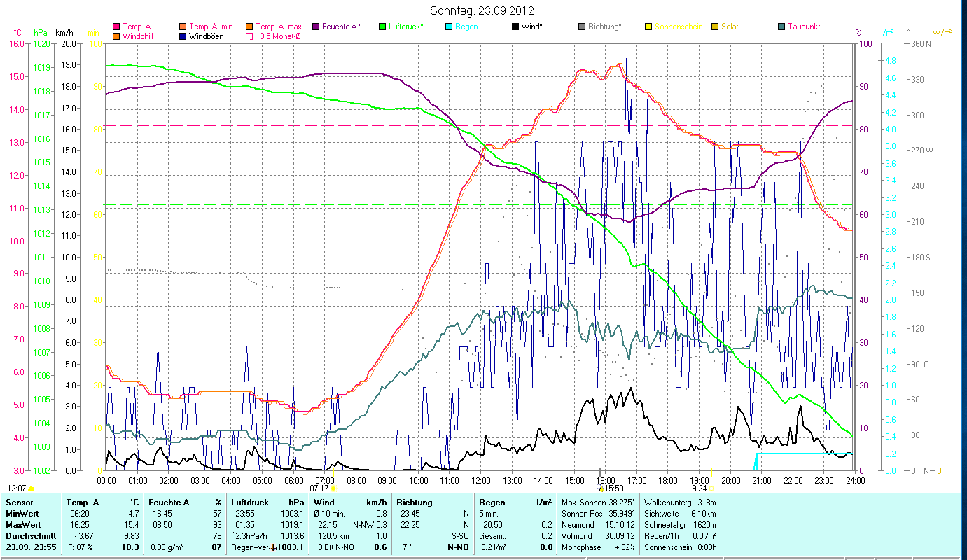The image size is (967, 560).
Task: Click the cyan Regen legend swatch
Action: [x=449, y=27]
